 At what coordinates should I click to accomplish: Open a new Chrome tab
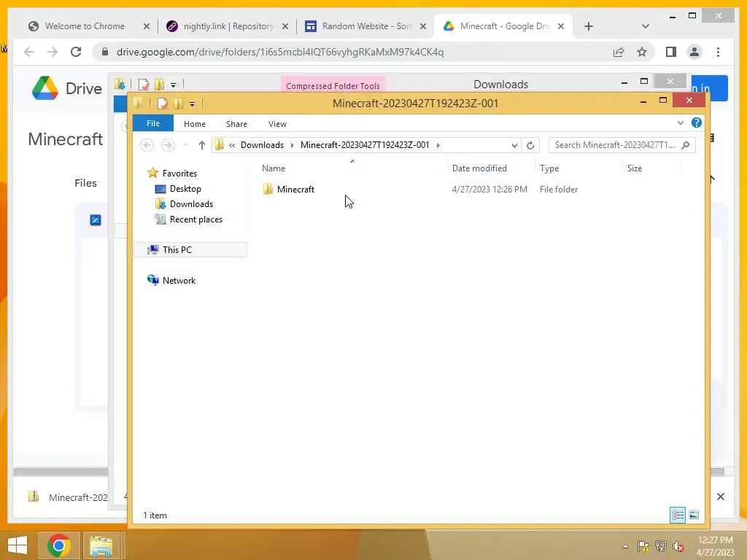[x=589, y=26]
